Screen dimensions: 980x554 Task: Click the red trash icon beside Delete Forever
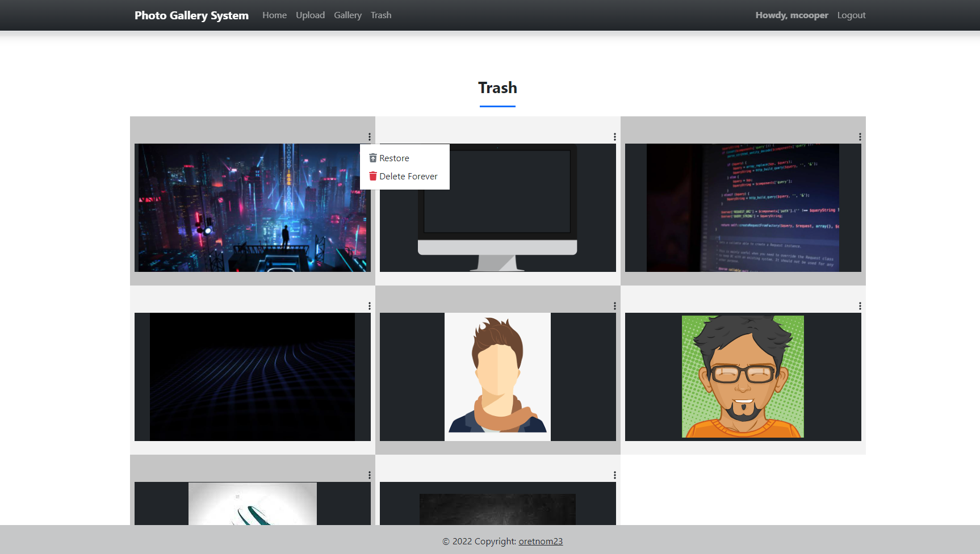(x=372, y=177)
